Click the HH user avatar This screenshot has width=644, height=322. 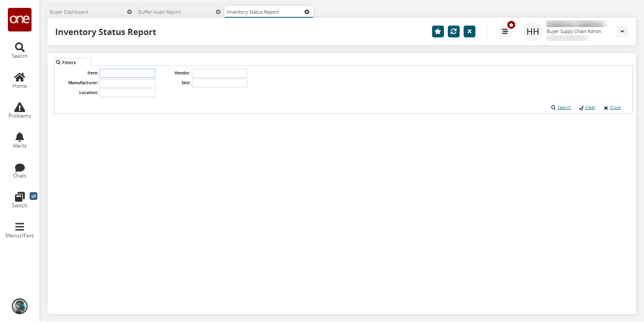[533, 31]
